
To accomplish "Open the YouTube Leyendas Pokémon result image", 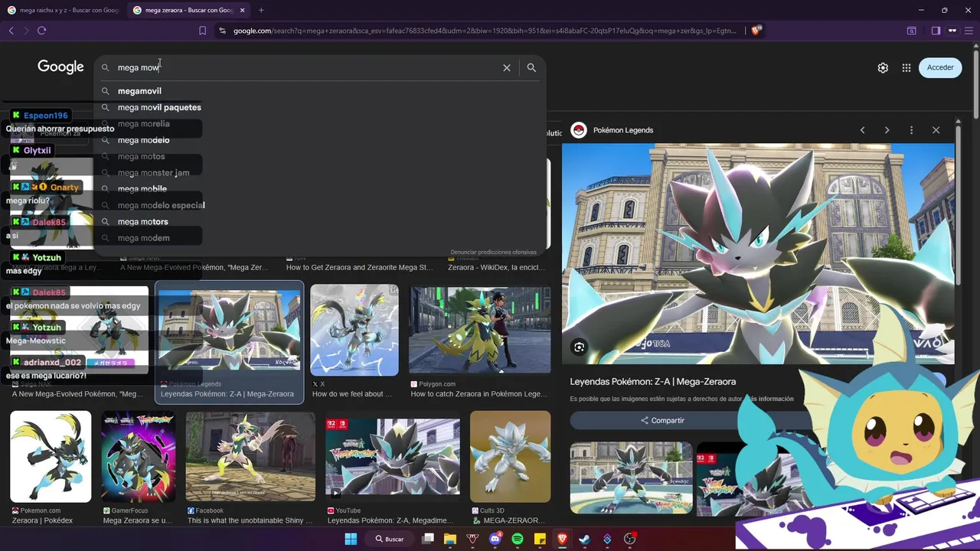I will (x=393, y=457).
